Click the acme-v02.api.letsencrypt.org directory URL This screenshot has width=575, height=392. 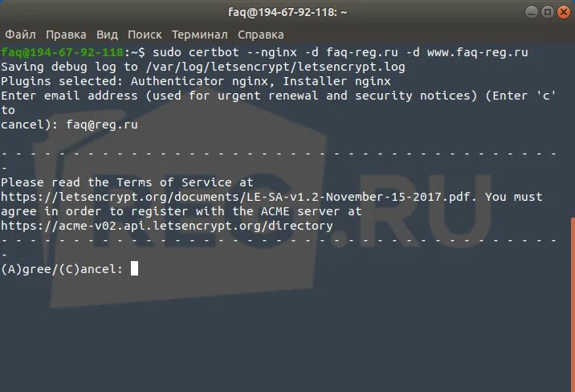pyautogui.click(x=167, y=226)
